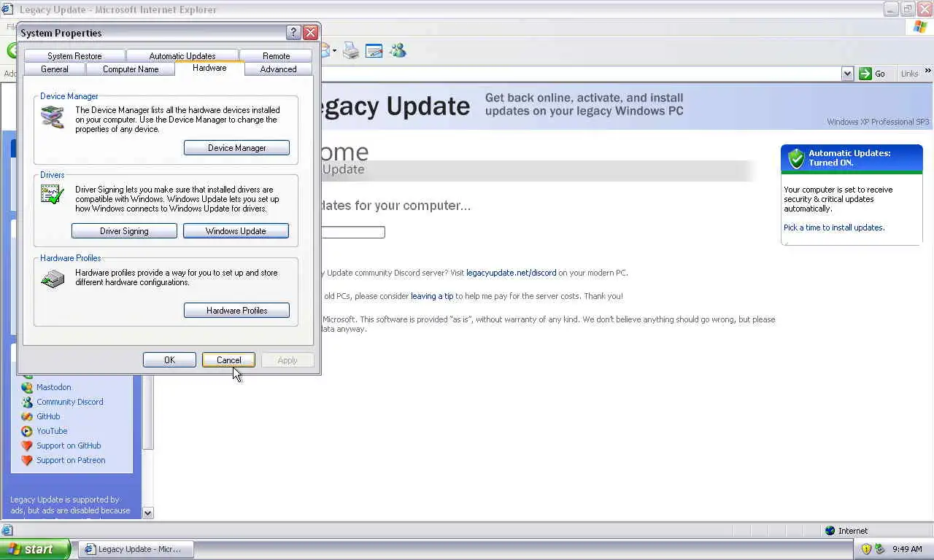The image size is (934, 560).
Task: Open the Mastodon sidebar link
Action: click(54, 387)
